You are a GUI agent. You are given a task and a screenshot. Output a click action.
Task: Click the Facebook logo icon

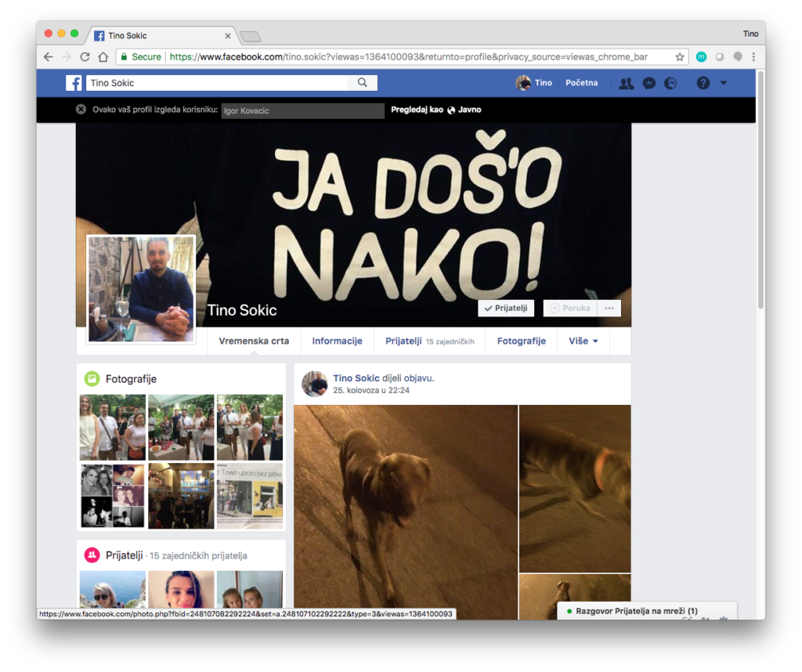[x=74, y=83]
